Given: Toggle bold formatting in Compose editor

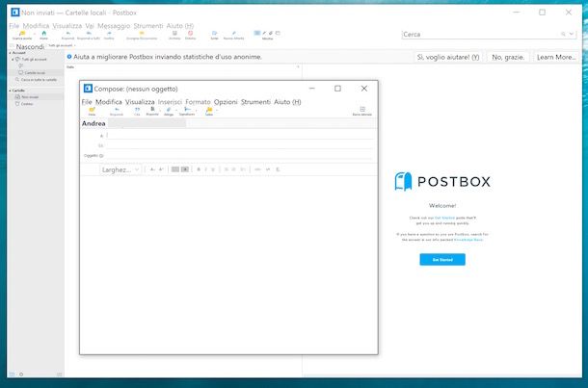Looking at the screenshot, I should click(x=198, y=169).
